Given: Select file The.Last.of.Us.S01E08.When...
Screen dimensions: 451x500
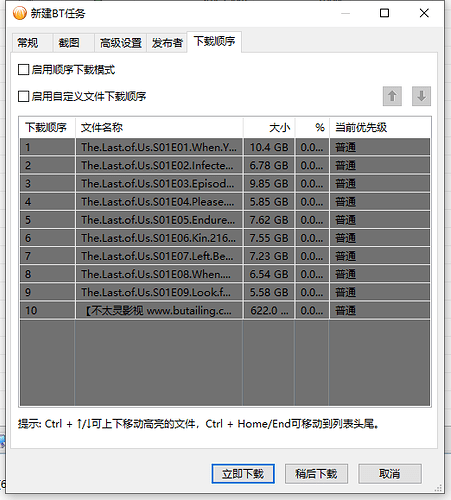Looking at the screenshot, I should coord(159,274).
